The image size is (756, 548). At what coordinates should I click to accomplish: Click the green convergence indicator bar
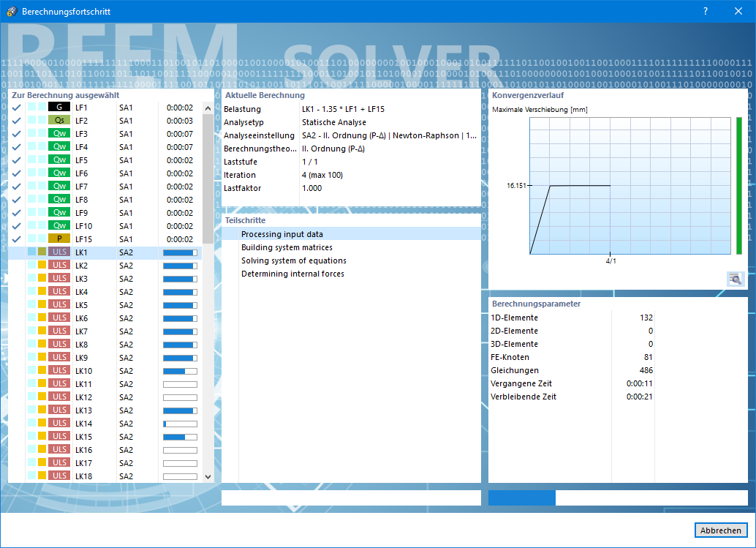(739, 186)
